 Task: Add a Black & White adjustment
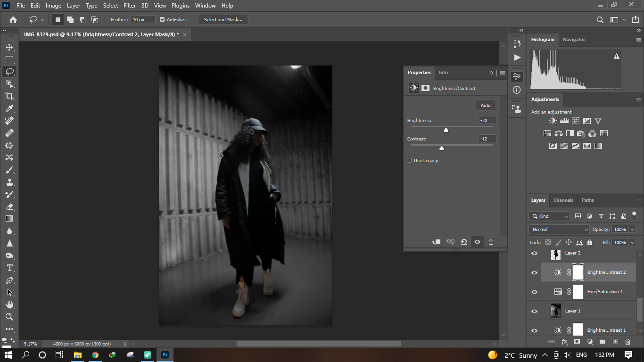[570, 133]
